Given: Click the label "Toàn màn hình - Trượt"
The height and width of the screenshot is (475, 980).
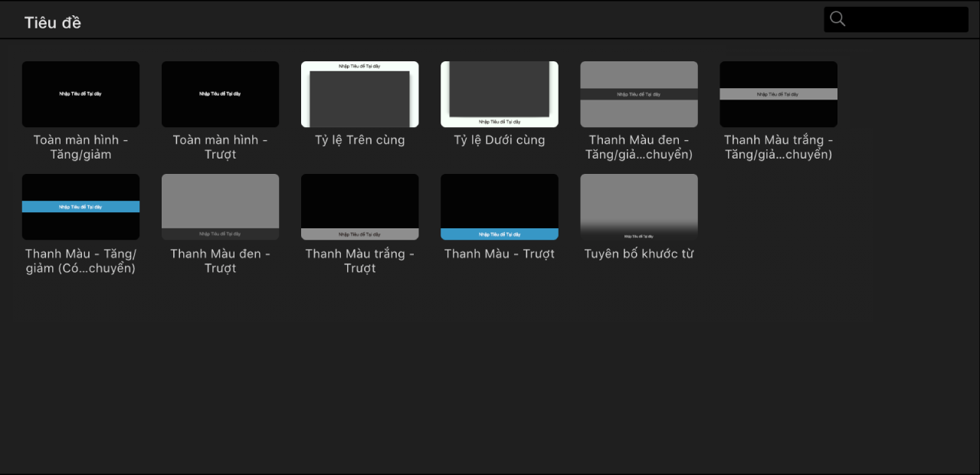Looking at the screenshot, I should point(221,147).
